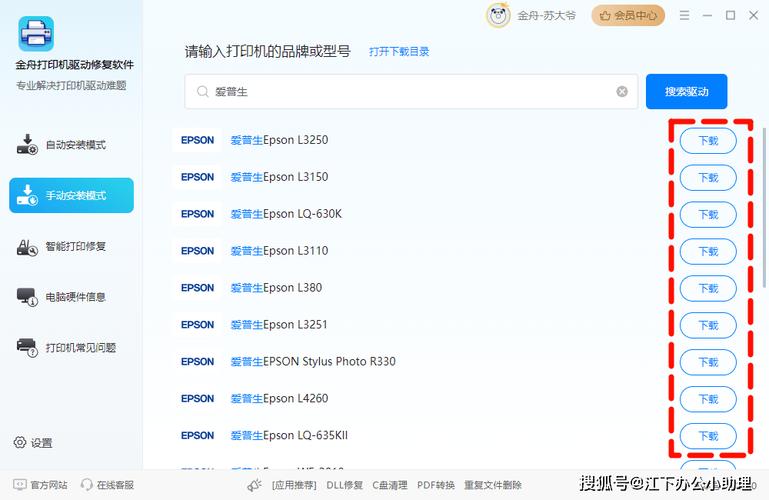Click the search magnifier icon
Image resolution: width=769 pixels, height=500 pixels.
(x=203, y=92)
